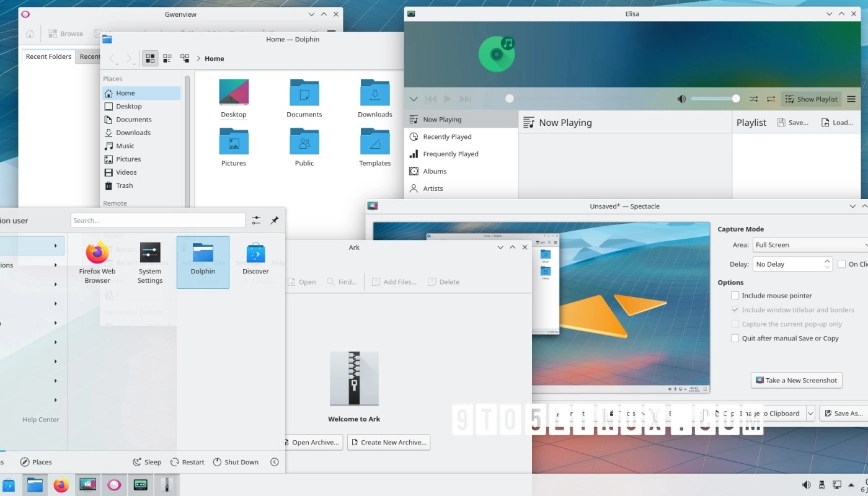Click the collapse arrow beside Shut Down
This screenshot has width=868, height=496.
coord(275,462)
